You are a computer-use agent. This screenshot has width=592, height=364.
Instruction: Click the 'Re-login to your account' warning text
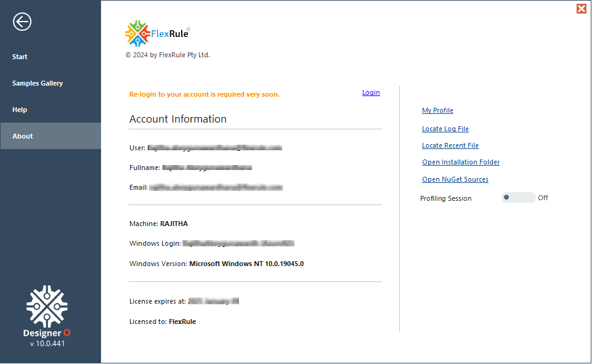pyautogui.click(x=205, y=94)
